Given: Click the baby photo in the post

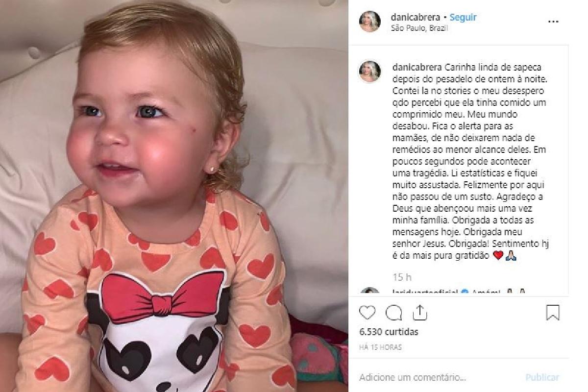Looking at the screenshot, I should 174,196.
